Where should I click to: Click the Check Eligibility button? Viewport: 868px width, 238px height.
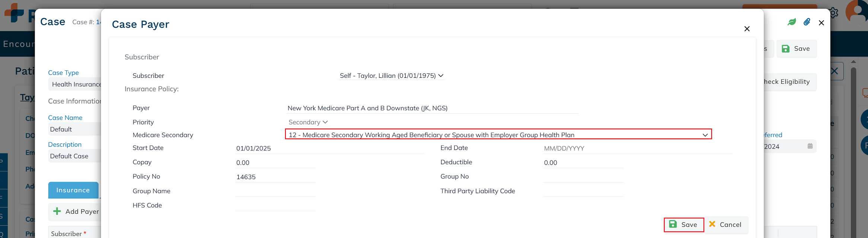786,82
